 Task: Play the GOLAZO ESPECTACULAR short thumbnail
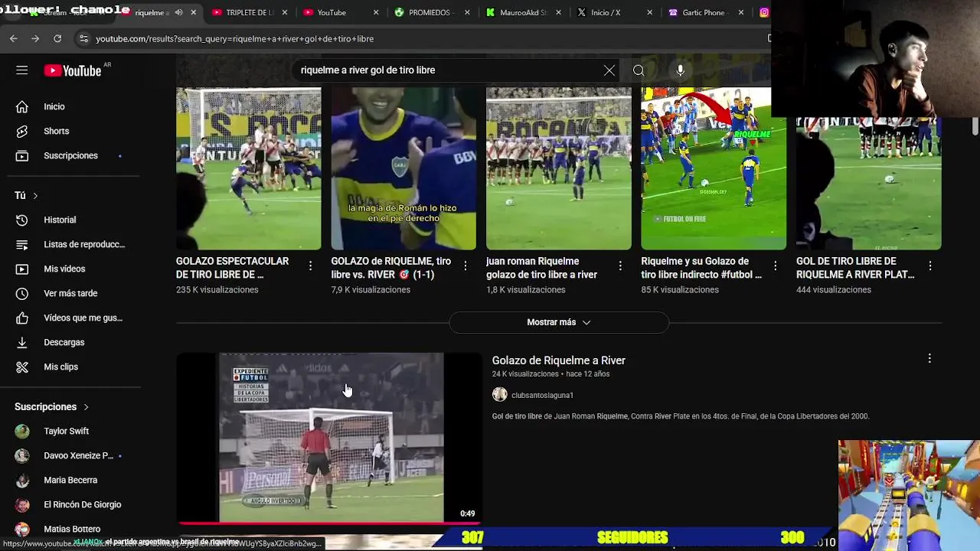[249, 168]
